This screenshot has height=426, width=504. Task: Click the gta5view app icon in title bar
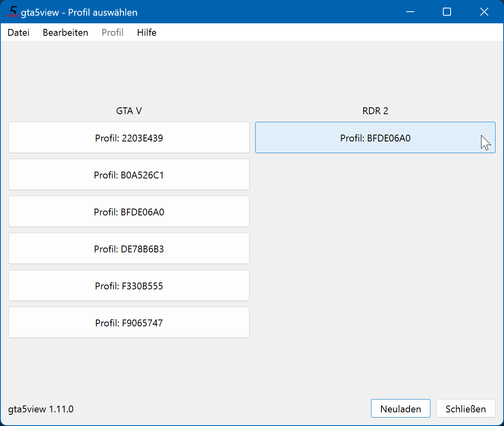(x=13, y=12)
